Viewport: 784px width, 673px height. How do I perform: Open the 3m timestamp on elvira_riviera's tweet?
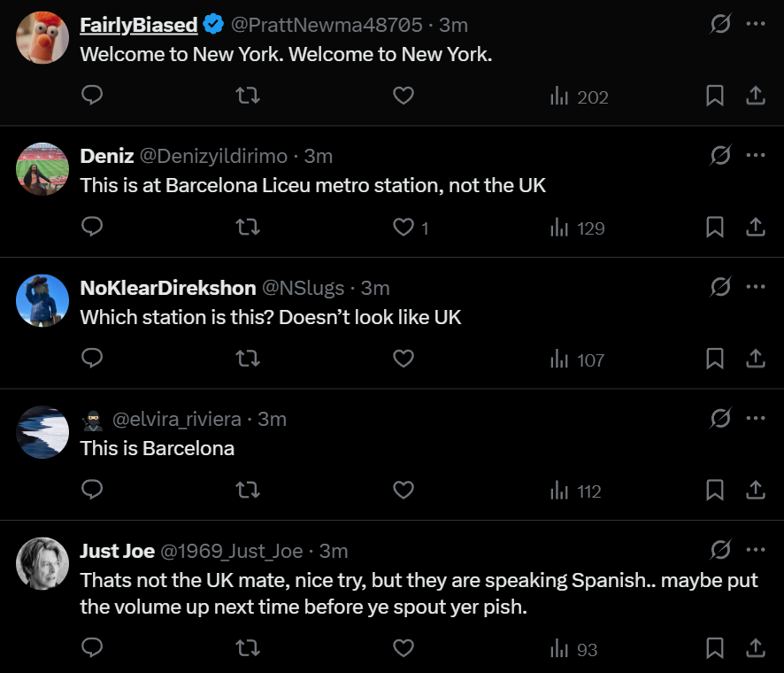272,419
